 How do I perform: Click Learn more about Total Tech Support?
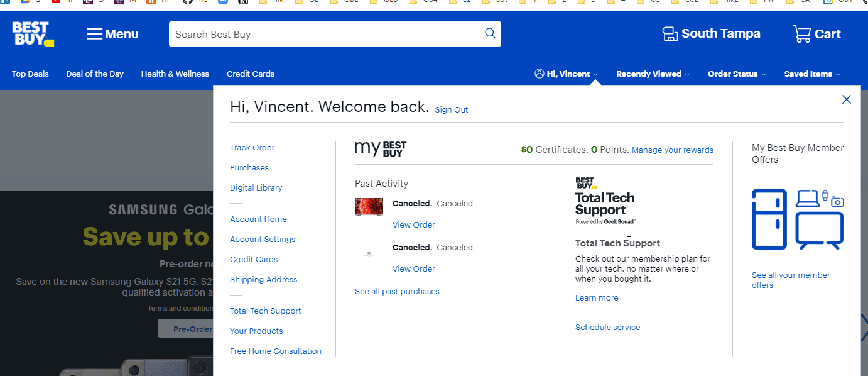coord(597,298)
